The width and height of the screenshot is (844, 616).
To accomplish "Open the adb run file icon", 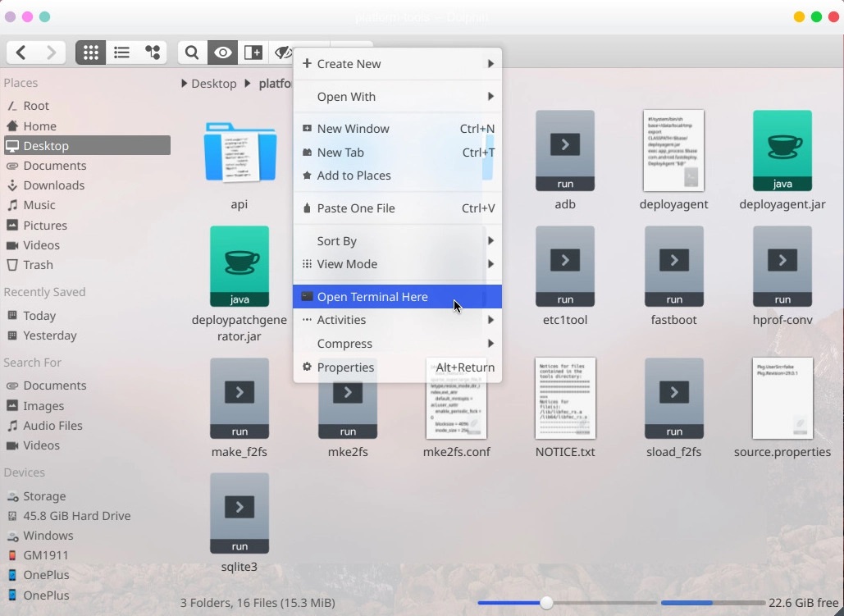I will pyautogui.click(x=564, y=151).
